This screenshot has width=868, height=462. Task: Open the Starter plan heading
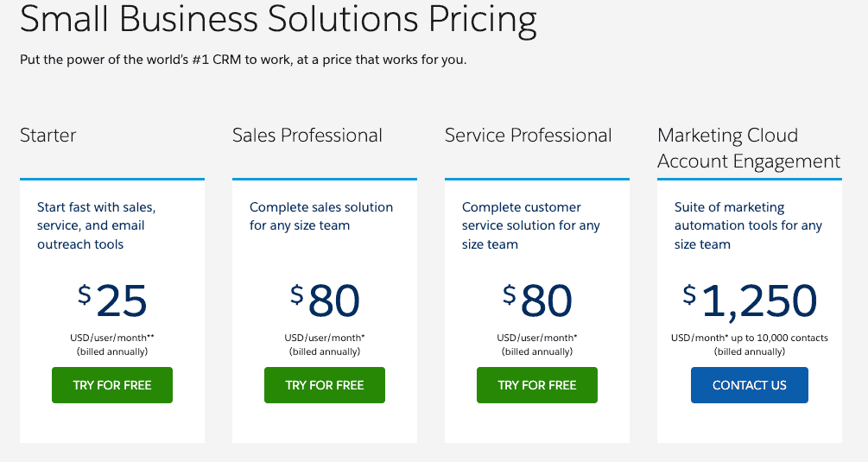[x=48, y=135]
